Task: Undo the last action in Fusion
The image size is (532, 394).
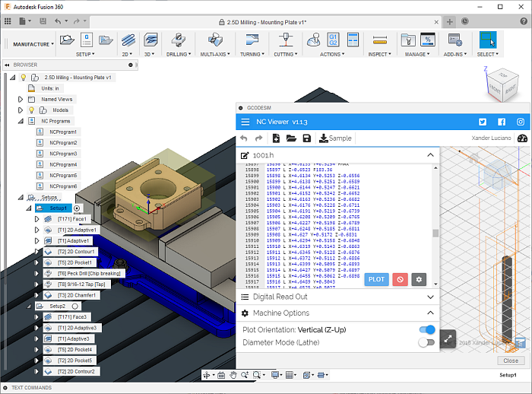Action: [x=58, y=21]
